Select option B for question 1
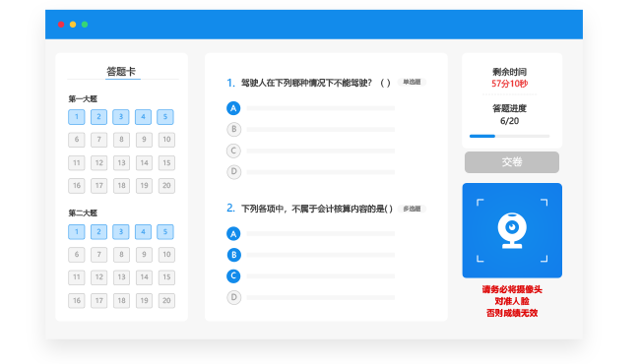The width and height of the screenshot is (640, 364). (234, 130)
